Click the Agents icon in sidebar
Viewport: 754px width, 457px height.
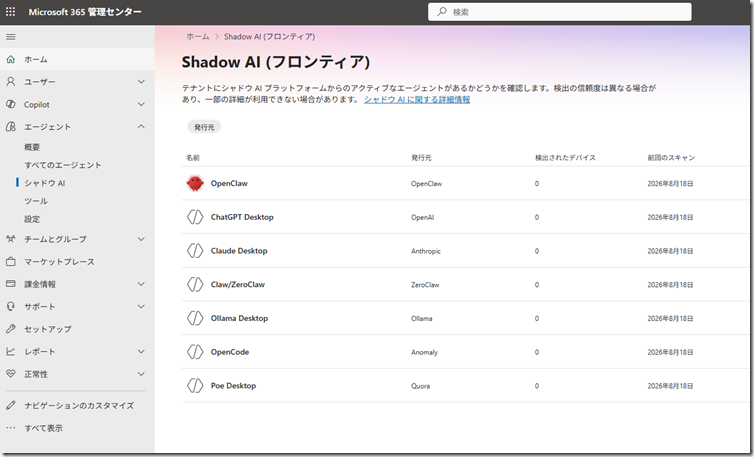[x=11, y=127]
